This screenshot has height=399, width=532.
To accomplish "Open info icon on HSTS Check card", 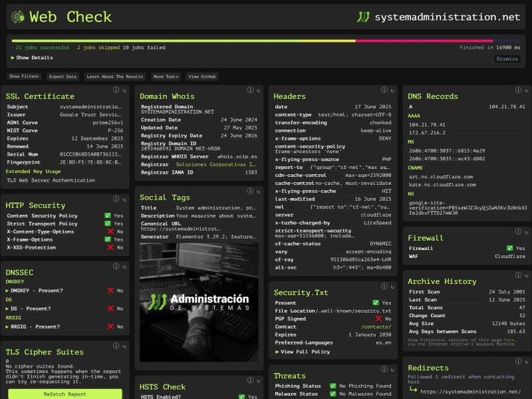I will pyautogui.click(x=250, y=380).
